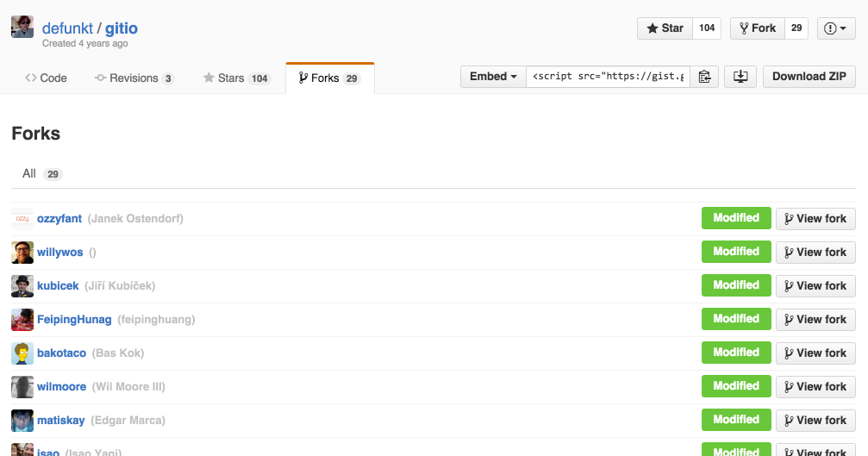Open the Embed dropdown
This screenshot has height=456, width=868.
tap(493, 77)
